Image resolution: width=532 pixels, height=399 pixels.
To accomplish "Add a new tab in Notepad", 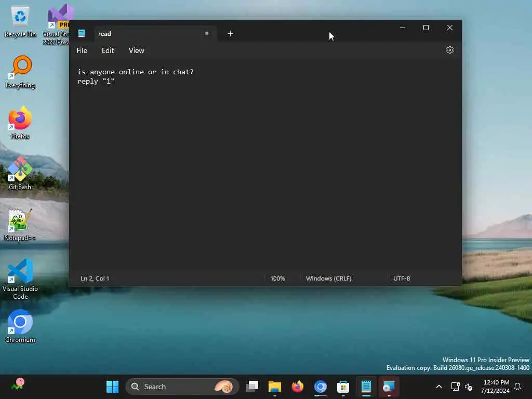I will point(230,34).
